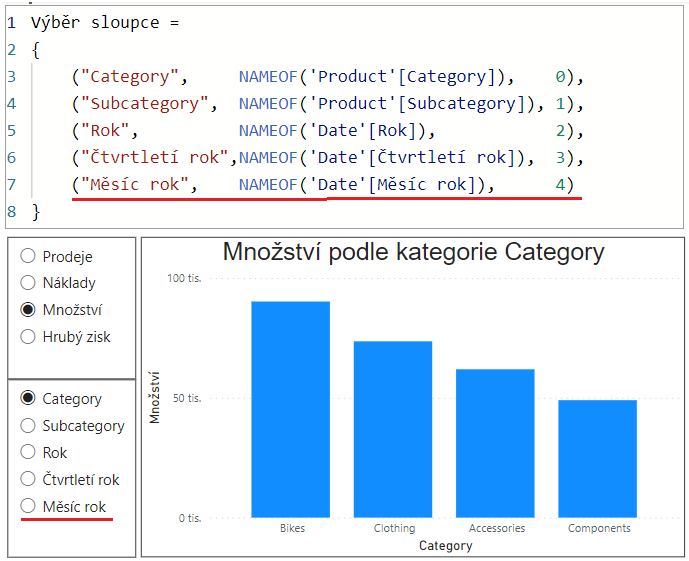Click the Components axis label
689x561 pixels.
click(x=599, y=528)
